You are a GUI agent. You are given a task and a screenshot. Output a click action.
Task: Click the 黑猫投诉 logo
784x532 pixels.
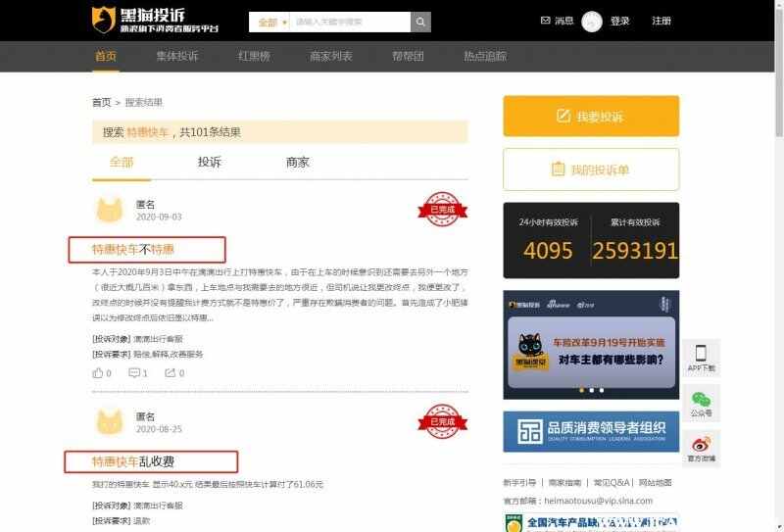155,21
